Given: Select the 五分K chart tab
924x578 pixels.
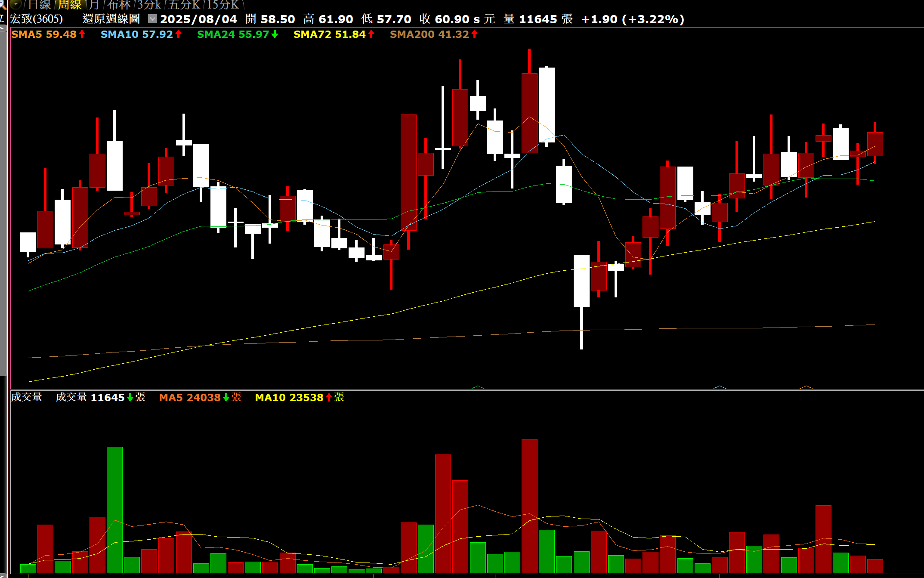Looking at the screenshot, I should click(184, 5).
